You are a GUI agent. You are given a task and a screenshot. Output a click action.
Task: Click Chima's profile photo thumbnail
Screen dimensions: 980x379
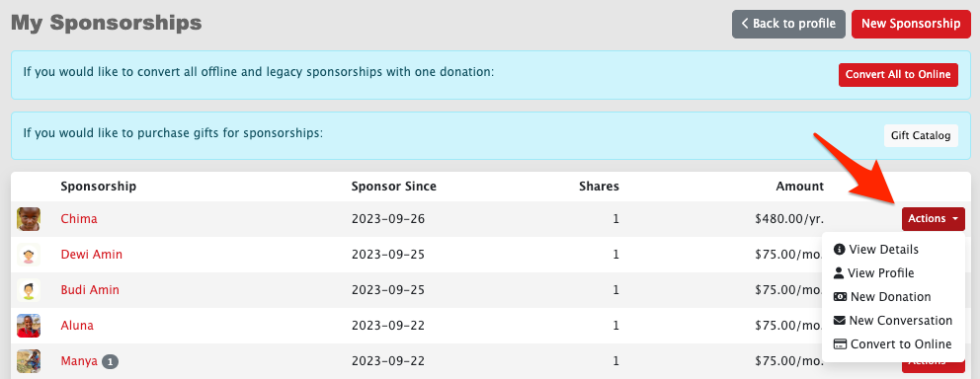coord(29,219)
